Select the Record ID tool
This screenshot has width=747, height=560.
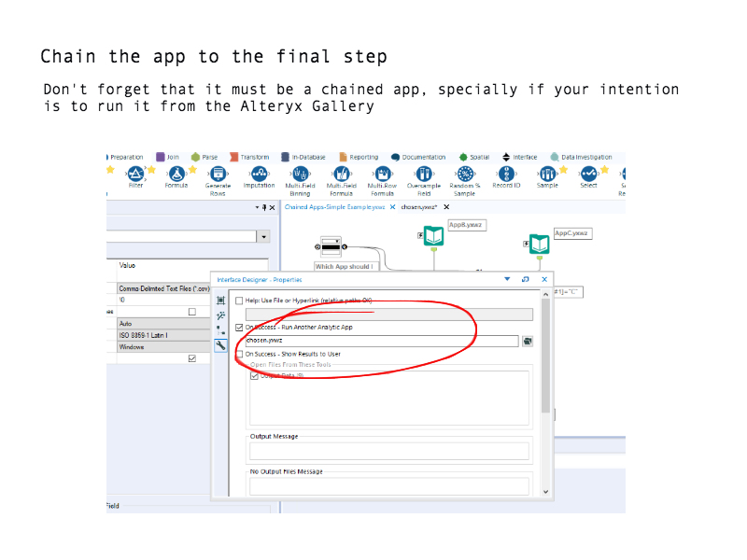[x=505, y=175]
